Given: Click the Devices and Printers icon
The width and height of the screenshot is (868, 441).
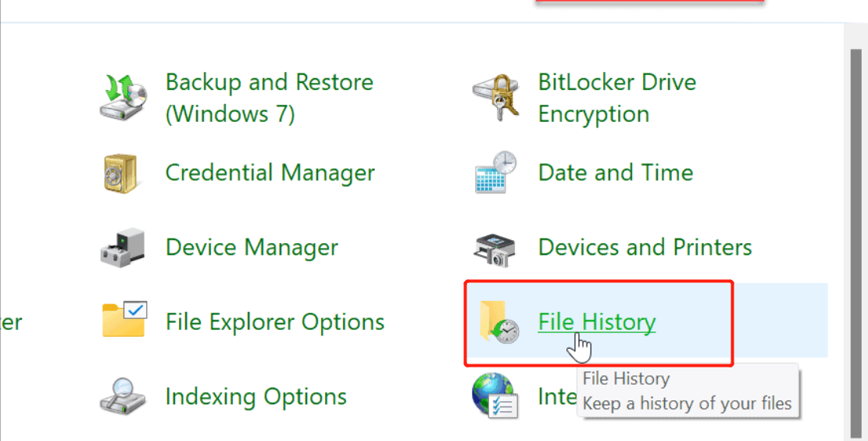Looking at the screenshot, I should point(495,250).
